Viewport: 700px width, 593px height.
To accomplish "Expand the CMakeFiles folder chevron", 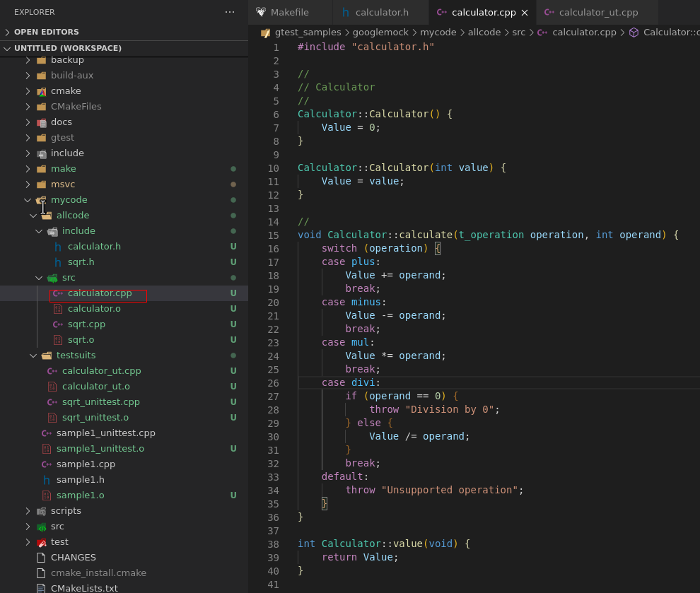I will point(28,107).
